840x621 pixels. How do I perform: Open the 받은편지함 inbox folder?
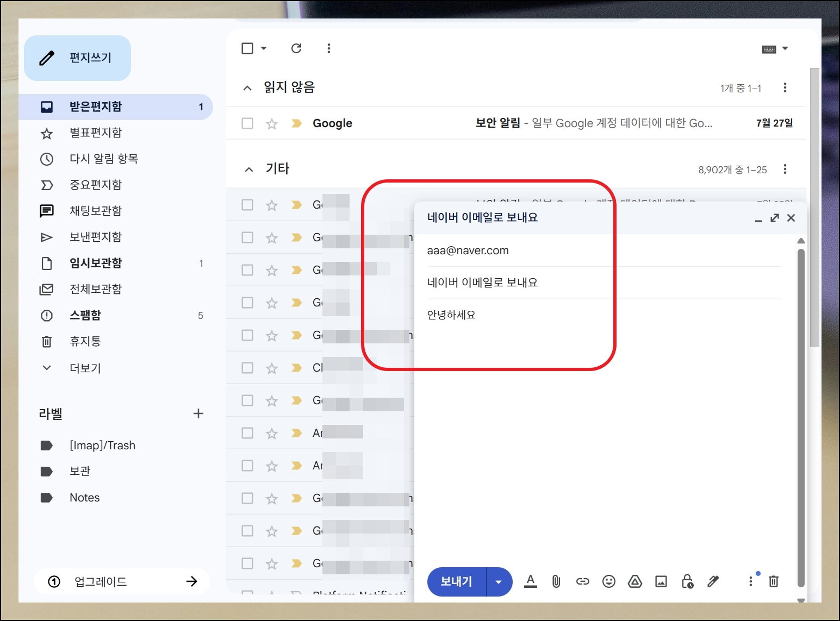pyautogui.click(x=116, y=106)
